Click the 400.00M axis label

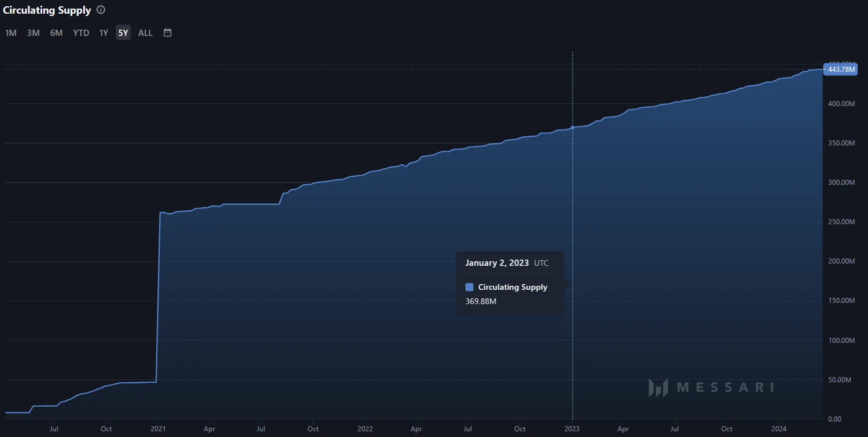pos(842,103)
